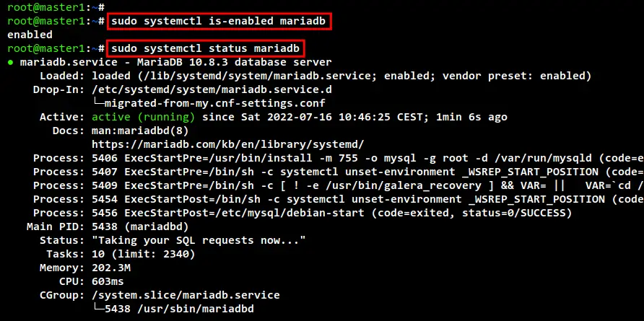This screenshot has height=321, width=644.
Task: Click the Process 5456 debian-start line
Action: point(303,213)
